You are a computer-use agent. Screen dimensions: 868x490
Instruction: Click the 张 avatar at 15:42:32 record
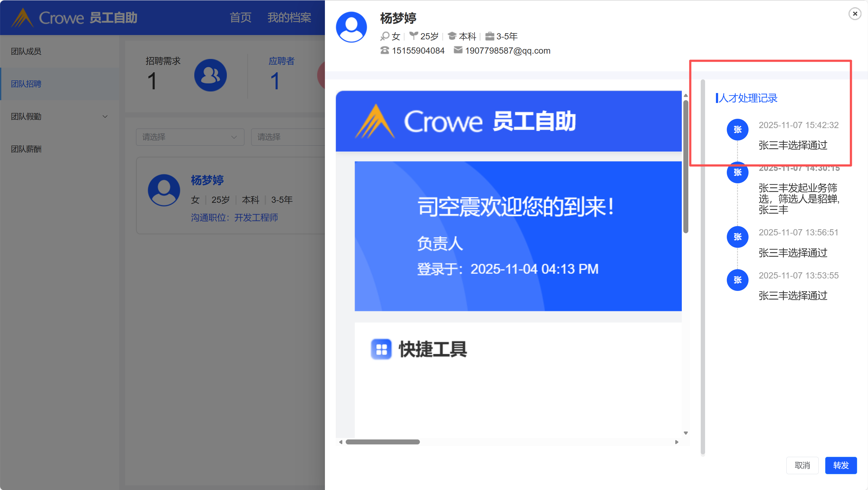point(737,130)
